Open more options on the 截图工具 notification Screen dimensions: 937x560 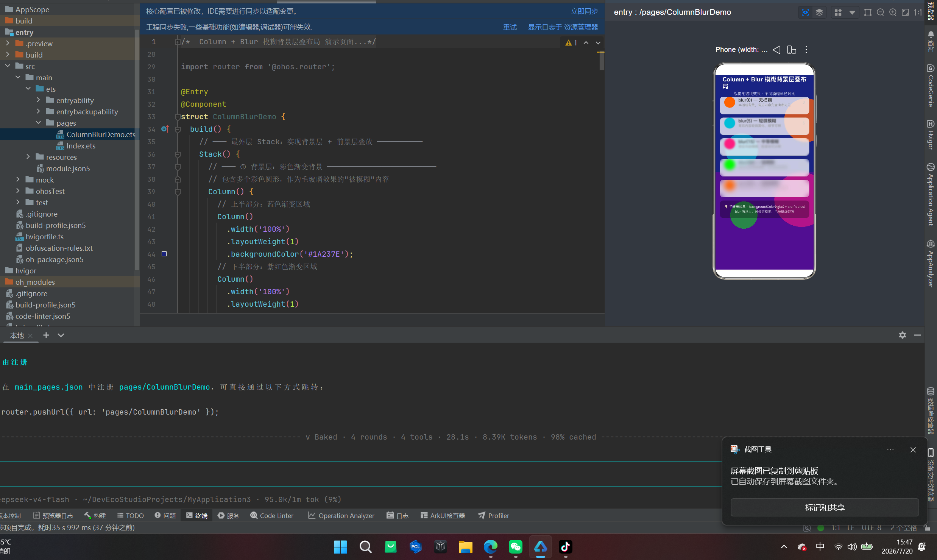coord(890,450)
